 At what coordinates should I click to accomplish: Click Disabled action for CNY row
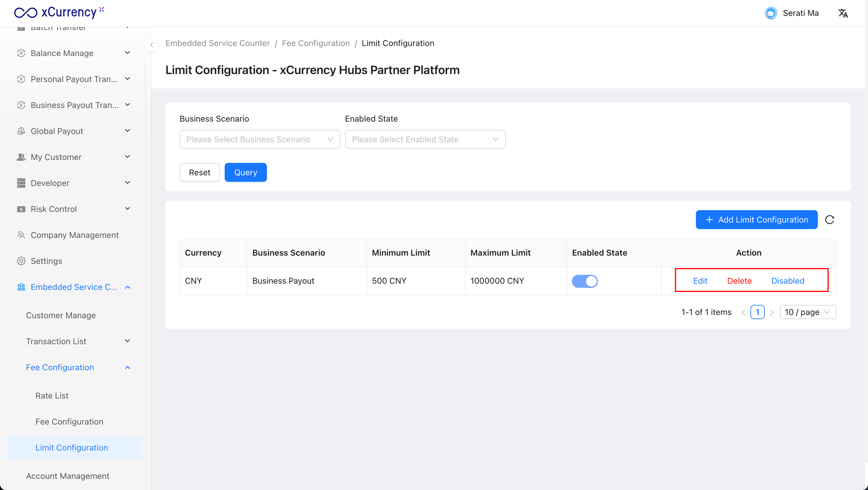pos(787,281)
